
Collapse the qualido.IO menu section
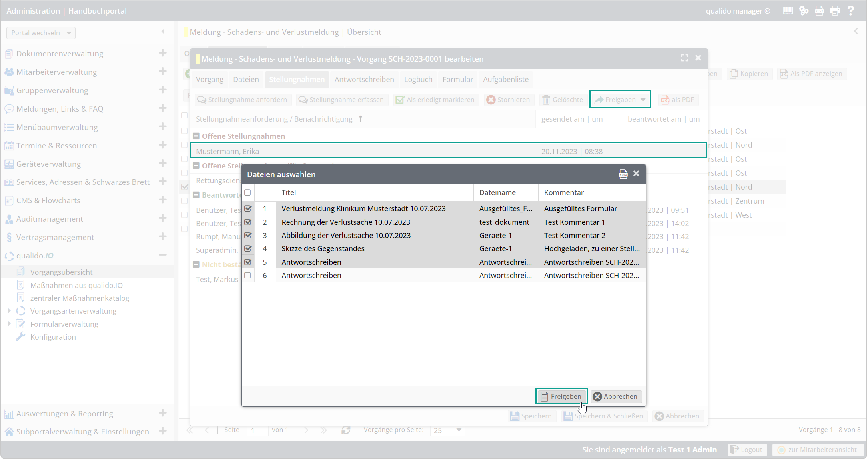(x=163, y=255)
